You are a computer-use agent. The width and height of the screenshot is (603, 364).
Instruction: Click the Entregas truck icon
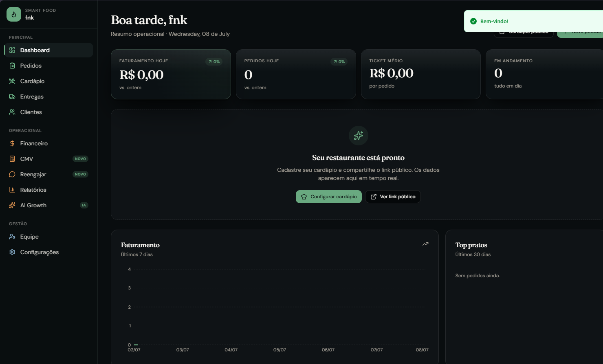point(12,96)
